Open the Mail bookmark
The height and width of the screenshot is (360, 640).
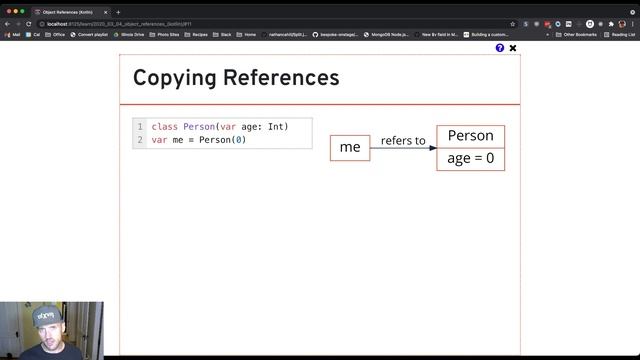[x=12, y=35]
